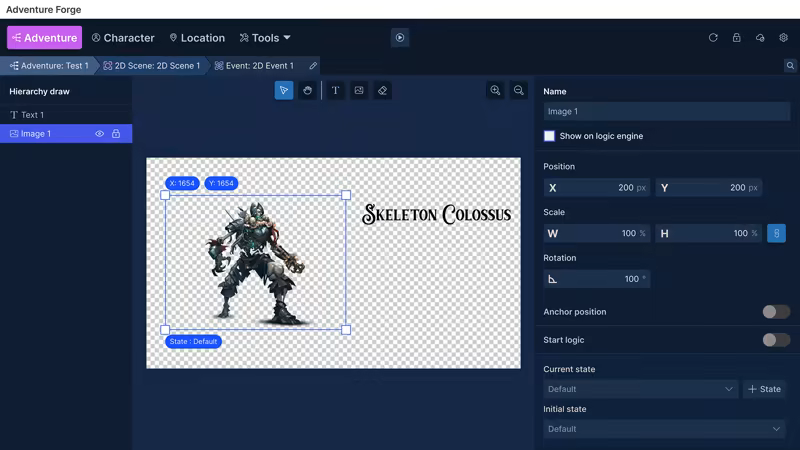Choose the Text tool in canvas toolbar
The width and height of the screenshot is (800, 450).
coord(335,90)
